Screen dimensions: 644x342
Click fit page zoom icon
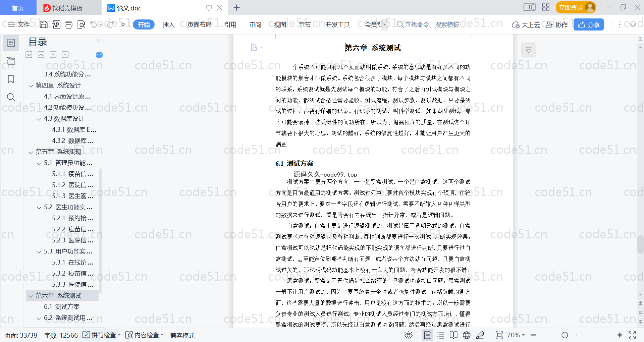[x=499, y=335]
